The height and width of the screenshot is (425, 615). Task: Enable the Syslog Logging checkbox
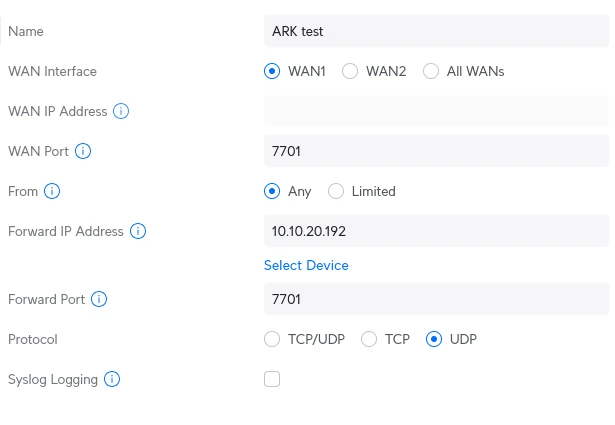point(272,379)
